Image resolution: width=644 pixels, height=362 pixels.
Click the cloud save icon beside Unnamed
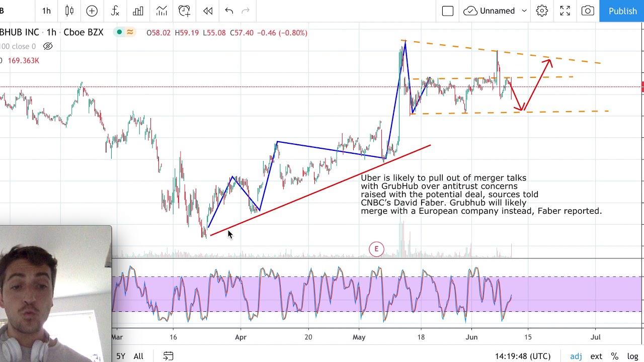coord(470,11)
